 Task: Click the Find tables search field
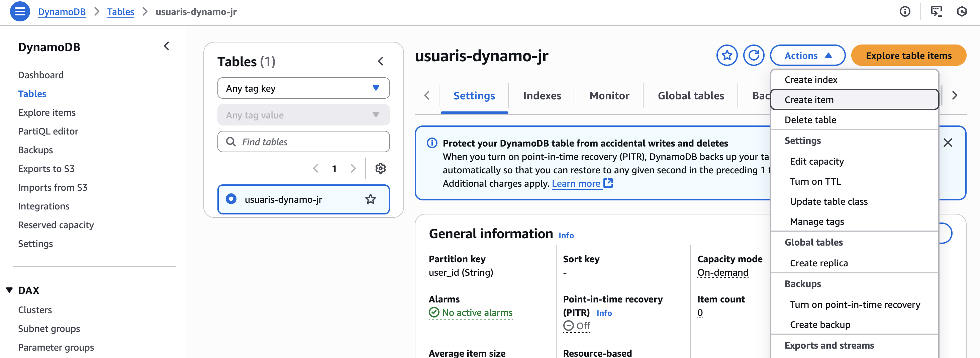pyautogui.click(x=303, y=142)
